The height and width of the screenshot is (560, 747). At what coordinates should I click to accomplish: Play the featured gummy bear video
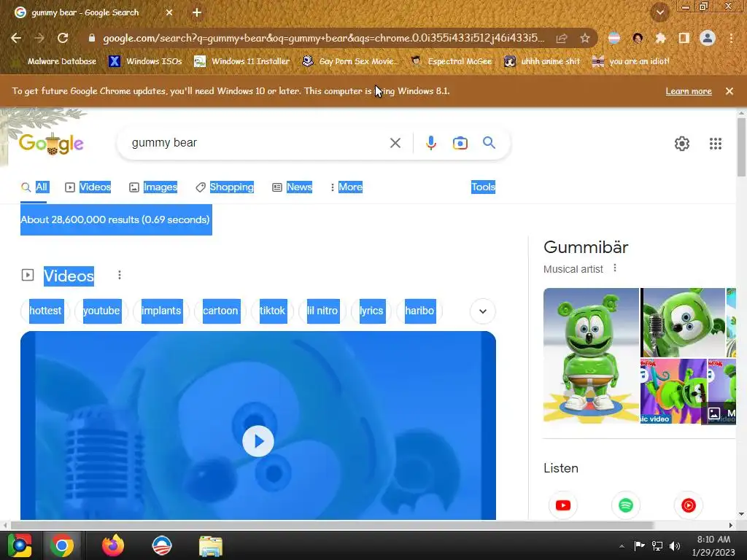258,441
